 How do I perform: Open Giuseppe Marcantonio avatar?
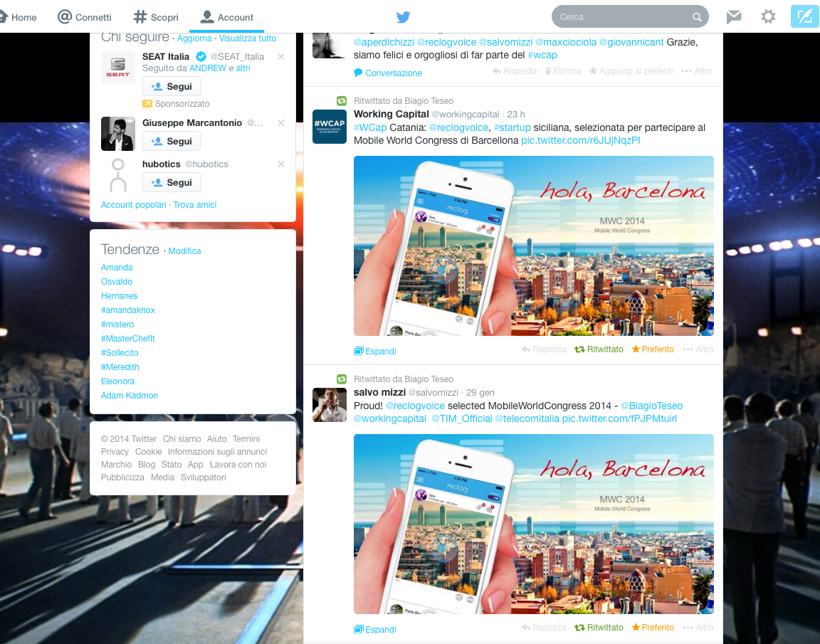coord(117,134)
